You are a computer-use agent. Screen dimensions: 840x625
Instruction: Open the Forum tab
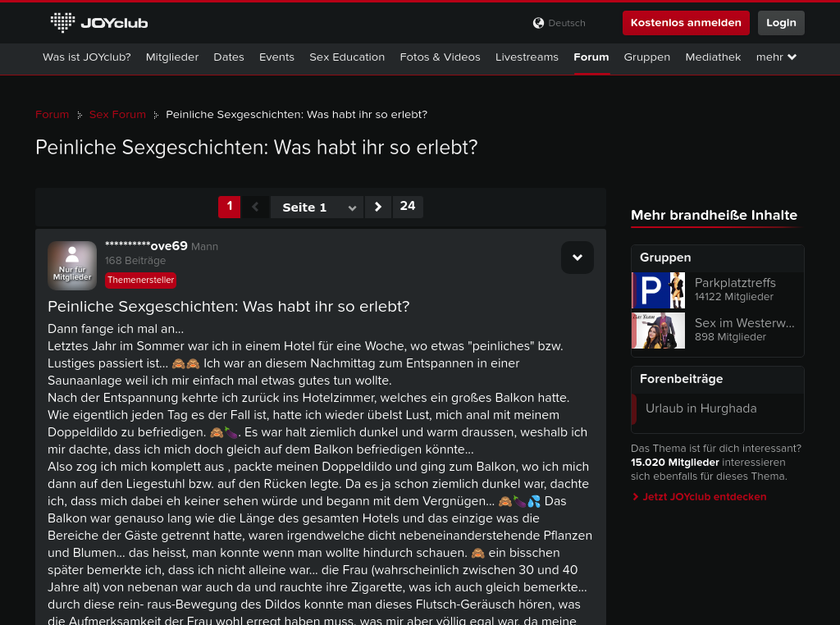coord(591,57)
